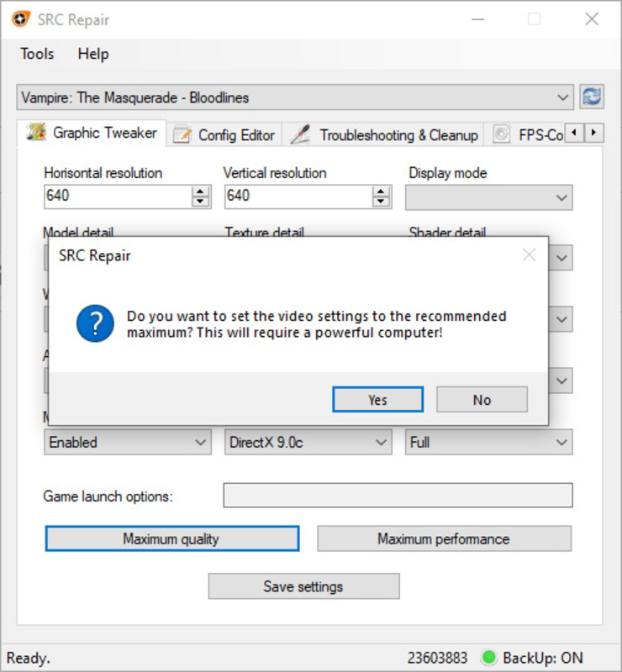Click the Vertical resolution input field
Screen dimensions: 622x672
pos(299,197)
